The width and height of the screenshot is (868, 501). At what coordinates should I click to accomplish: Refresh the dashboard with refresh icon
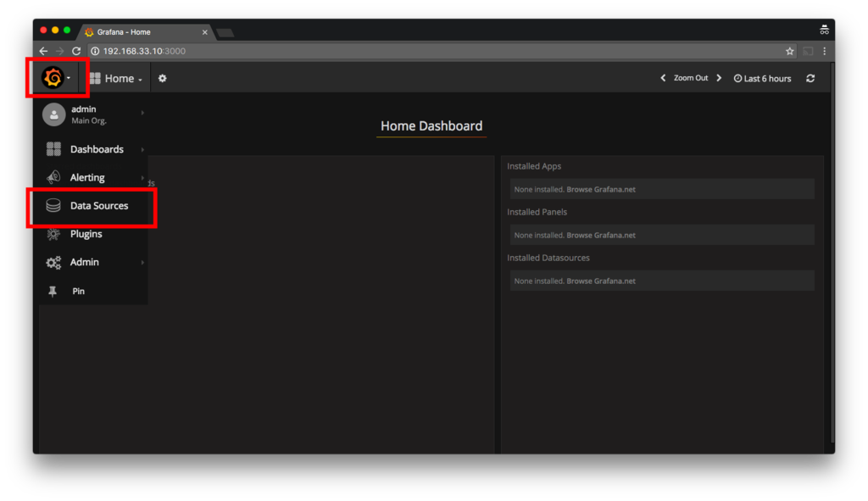810,79
